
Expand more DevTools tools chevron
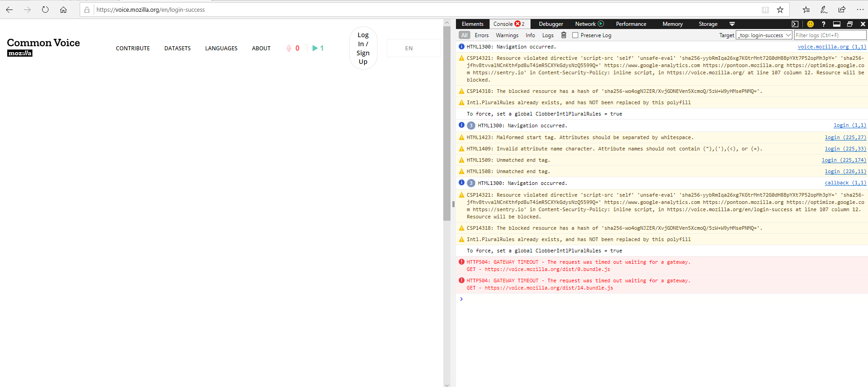click(x=732, y=24)
